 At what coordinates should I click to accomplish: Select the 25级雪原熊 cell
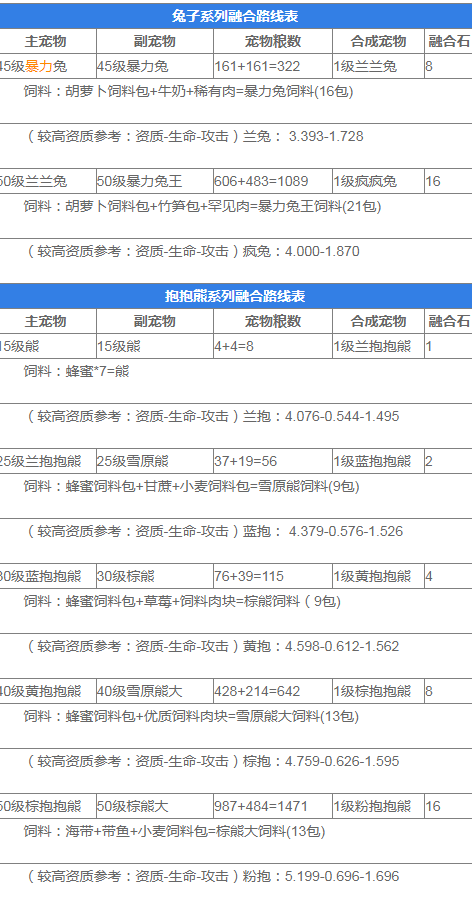coord(155,461)
